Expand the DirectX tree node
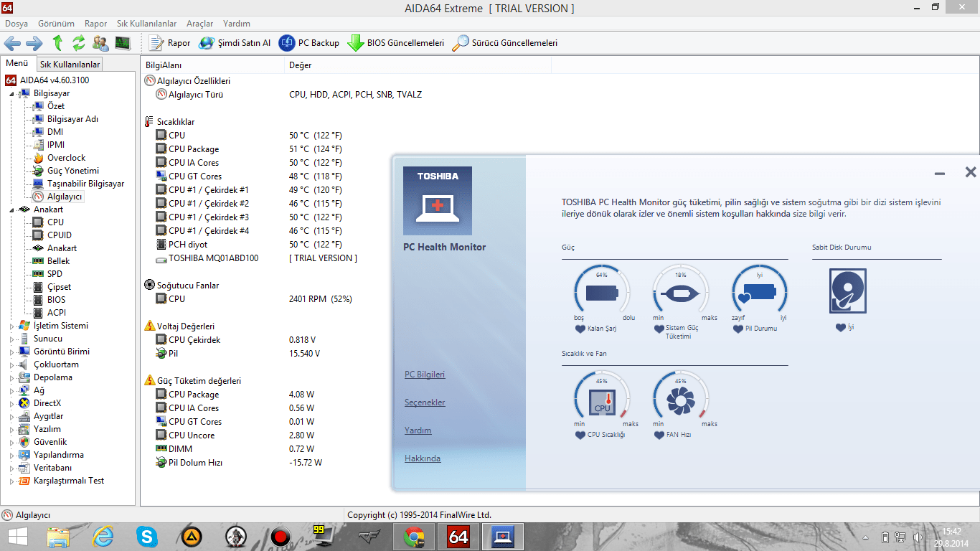Screen dimensions: 980x551 11,403
